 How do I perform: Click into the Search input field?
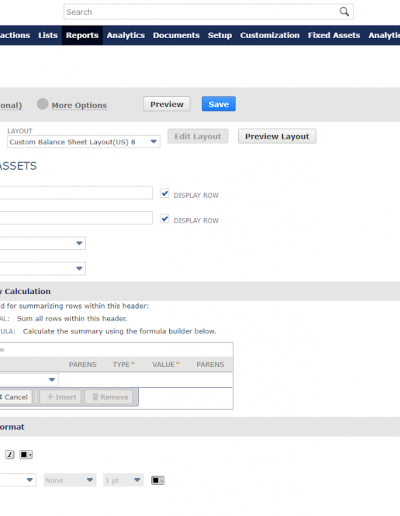click(200, 12)
